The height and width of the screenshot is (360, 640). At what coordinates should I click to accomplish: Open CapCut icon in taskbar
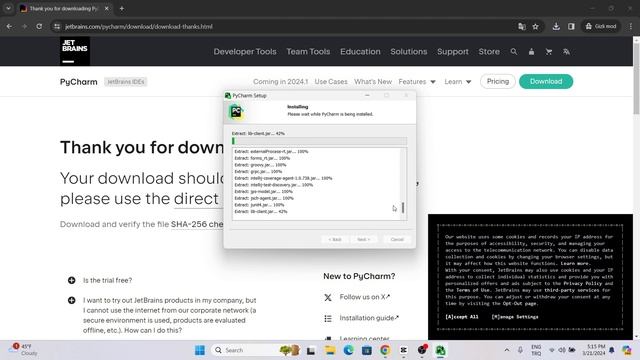(403, 350)
